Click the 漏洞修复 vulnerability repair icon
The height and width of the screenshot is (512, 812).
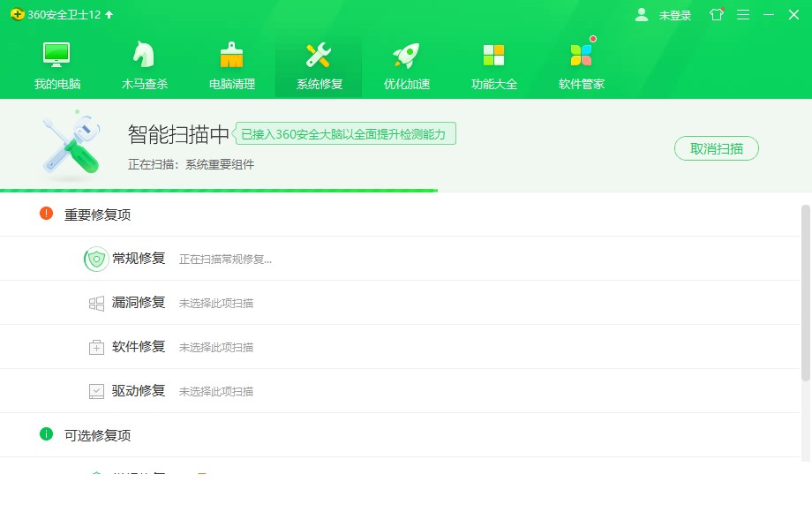tap(96, 302)
